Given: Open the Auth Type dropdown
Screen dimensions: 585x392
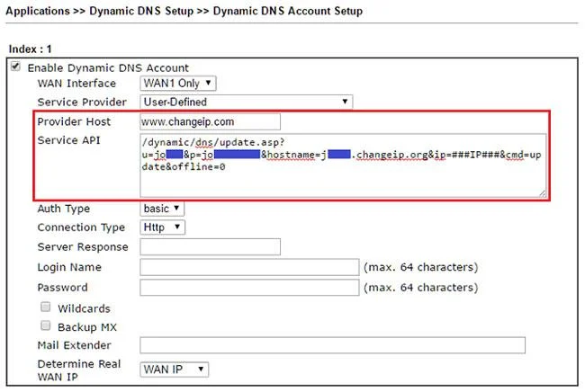Looking at the screenshot, I should coord(162,209).
